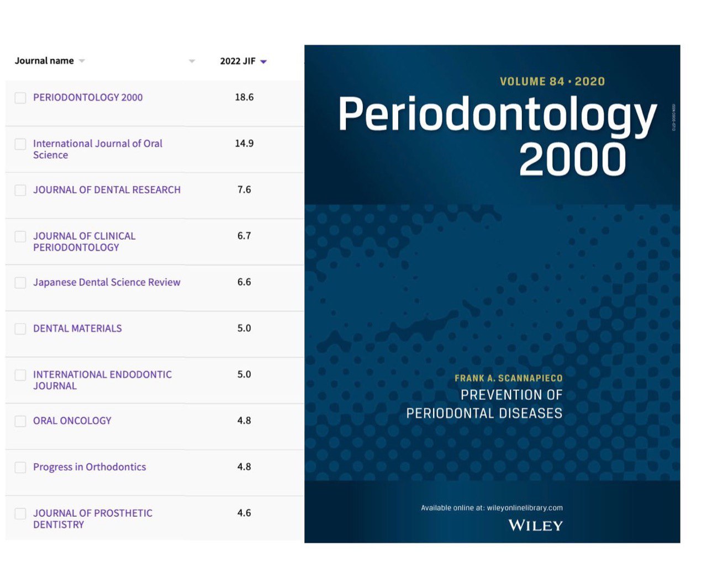Click the gray column filter arrow

pos(192,61)
